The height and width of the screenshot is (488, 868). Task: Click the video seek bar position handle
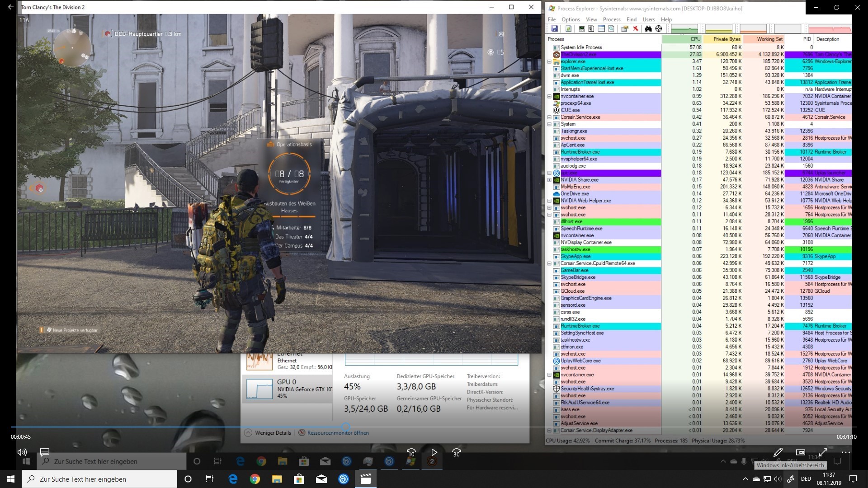[346, 427]
